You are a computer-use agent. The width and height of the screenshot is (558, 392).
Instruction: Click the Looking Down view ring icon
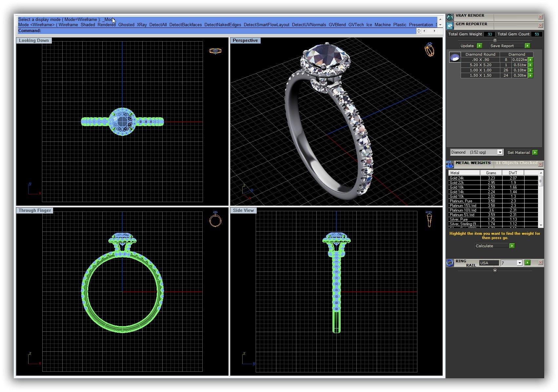click(215, 51)
